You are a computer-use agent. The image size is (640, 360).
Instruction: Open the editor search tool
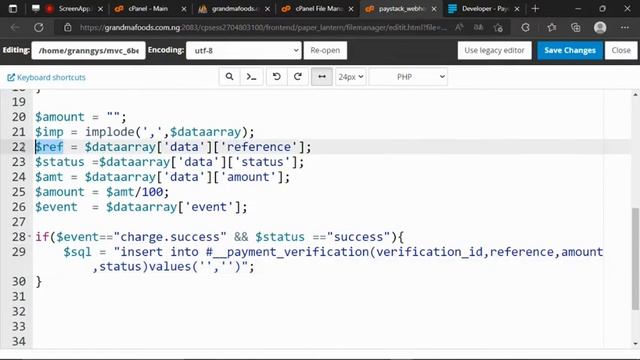tap(229, 77)
